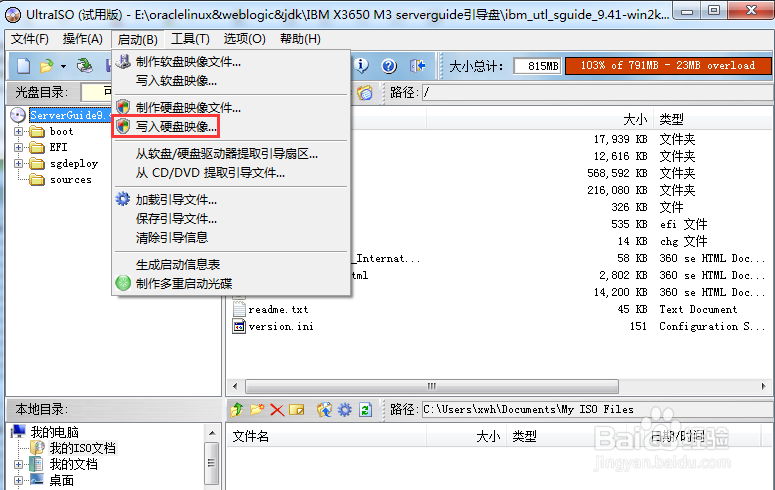
Task: Click the Up folder icon in local toolbar
Action: tap(237, 409)
